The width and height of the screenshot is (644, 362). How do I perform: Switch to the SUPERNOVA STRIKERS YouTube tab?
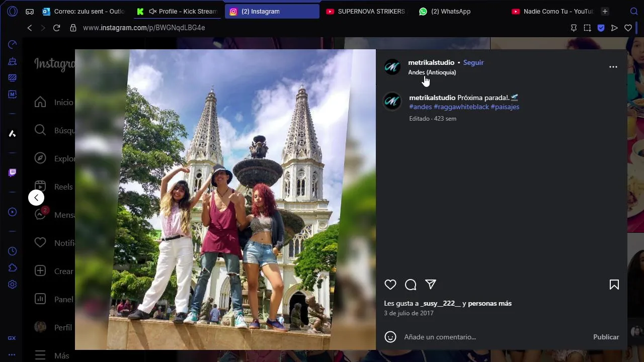pyautogui.click(x=366, y=11)
